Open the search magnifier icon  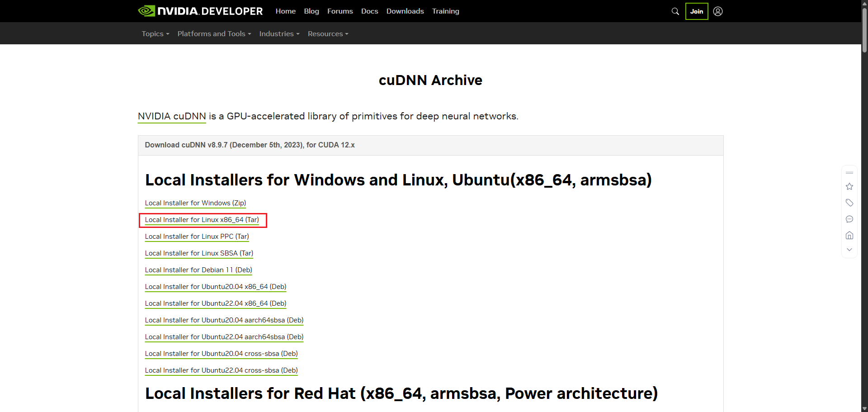(675, 11)
